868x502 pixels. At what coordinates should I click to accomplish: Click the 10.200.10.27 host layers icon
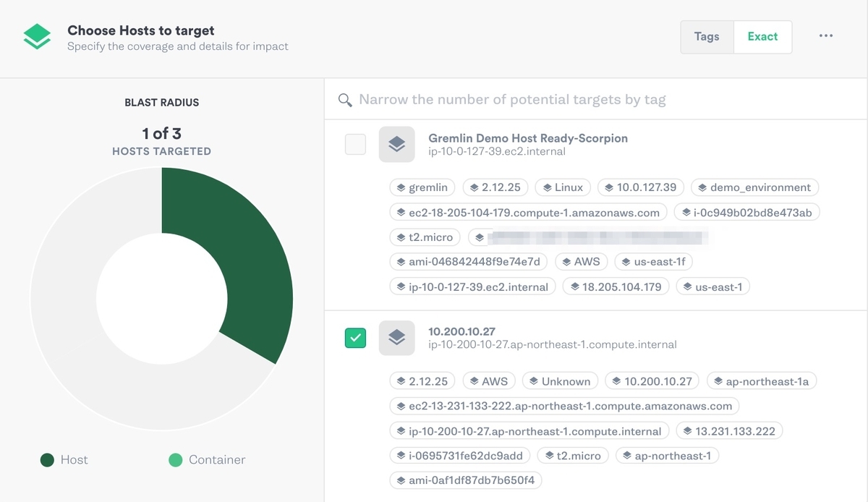point(396,338)
